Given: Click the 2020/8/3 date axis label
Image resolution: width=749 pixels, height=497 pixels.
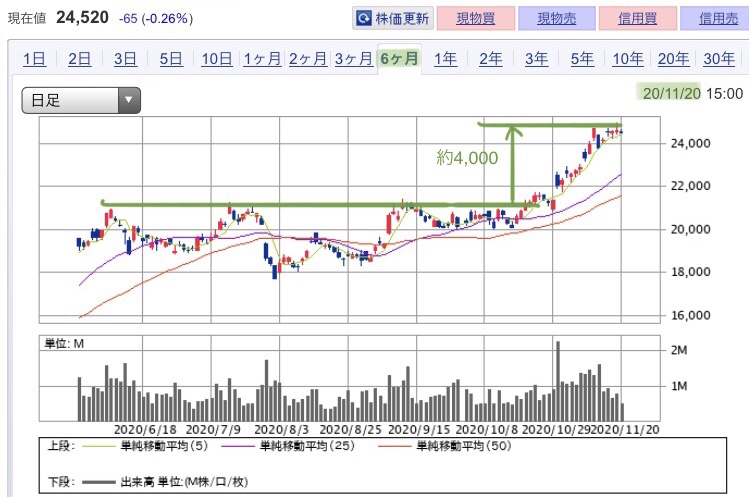Looking at the screenshot, I should tap(281, 429).
